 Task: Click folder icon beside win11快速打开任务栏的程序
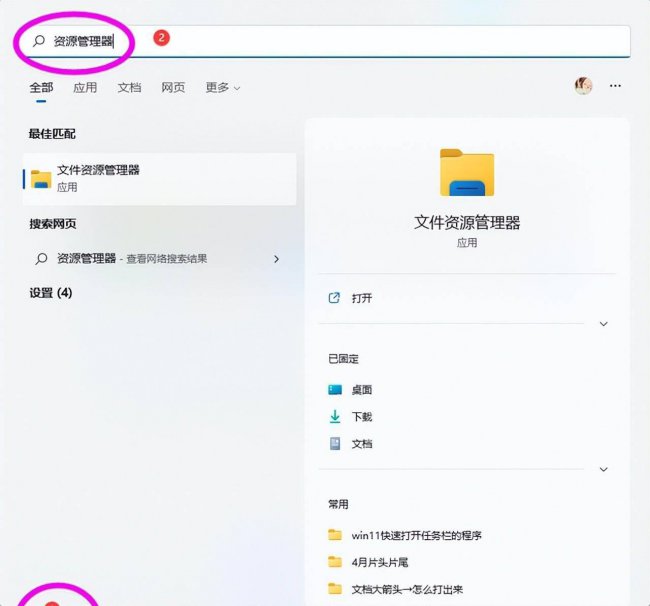coord(335,535)
